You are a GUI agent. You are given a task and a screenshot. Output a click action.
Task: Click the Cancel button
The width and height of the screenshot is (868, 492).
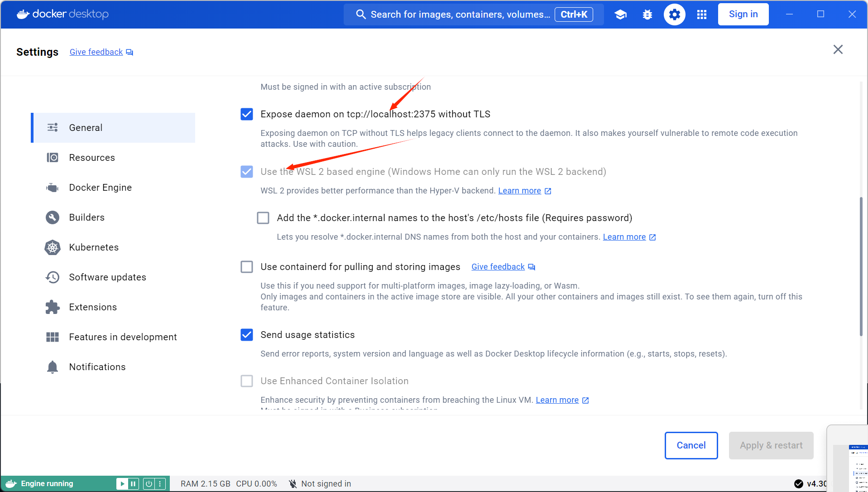[x=691, y=445]
